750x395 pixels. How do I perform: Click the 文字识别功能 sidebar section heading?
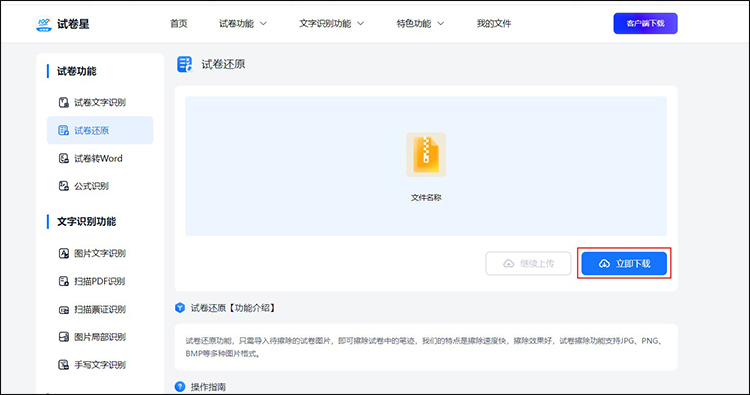pyautogui.click(x=87, y=222)
